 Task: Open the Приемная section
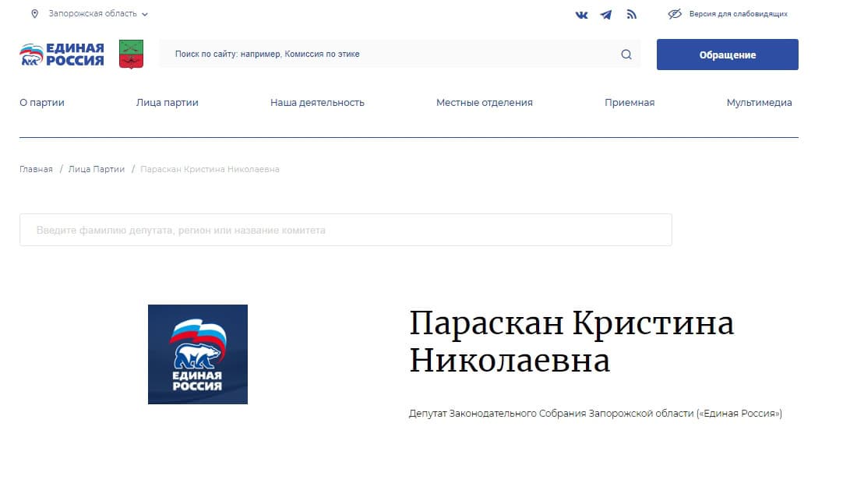tap(630, 102)
